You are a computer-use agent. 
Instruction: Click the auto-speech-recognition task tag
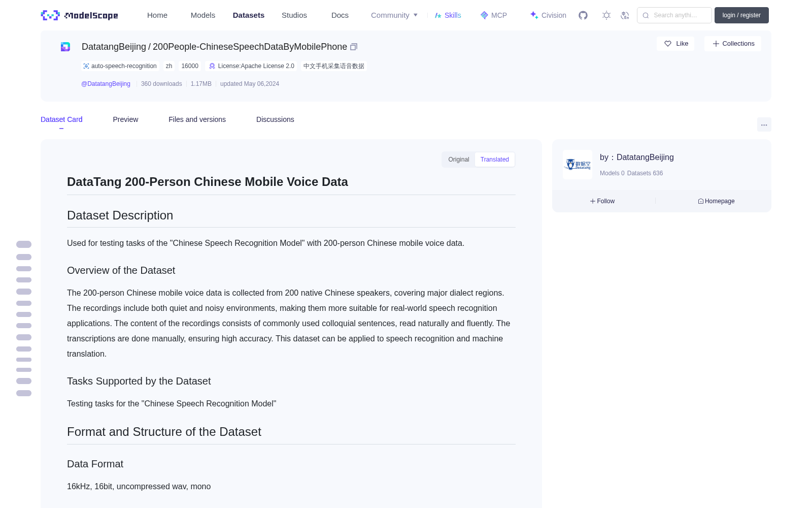(x=120, y=66)
